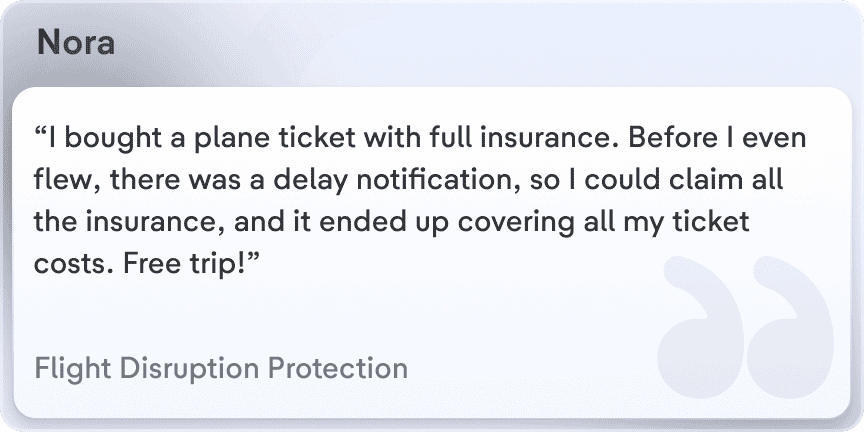Click the words could claim all
This screenshot has height=432, width=864.
tap(684, 180)
